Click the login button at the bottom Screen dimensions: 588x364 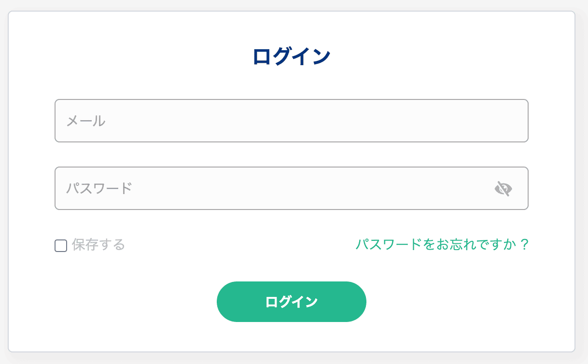pyautogui.click(x=291, y=301)
